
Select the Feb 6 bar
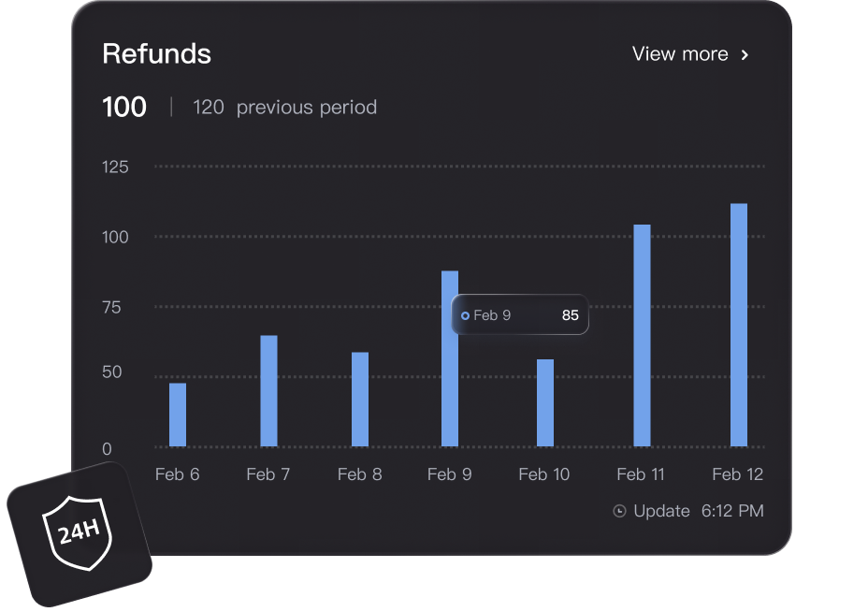178,415
